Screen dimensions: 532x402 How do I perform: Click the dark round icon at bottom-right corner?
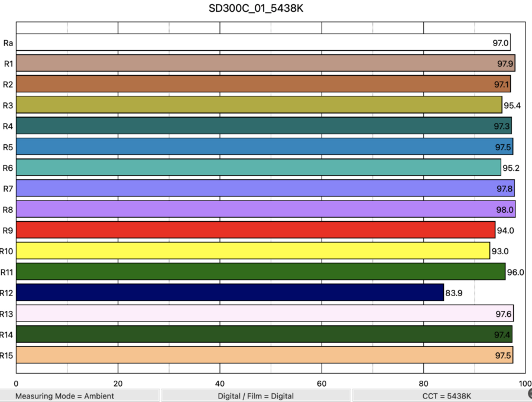(x=529, y=393)
